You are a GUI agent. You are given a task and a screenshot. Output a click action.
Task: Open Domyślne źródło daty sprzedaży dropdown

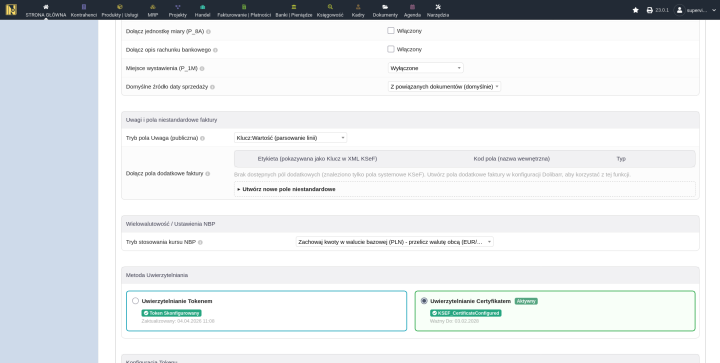pos(444,86)
